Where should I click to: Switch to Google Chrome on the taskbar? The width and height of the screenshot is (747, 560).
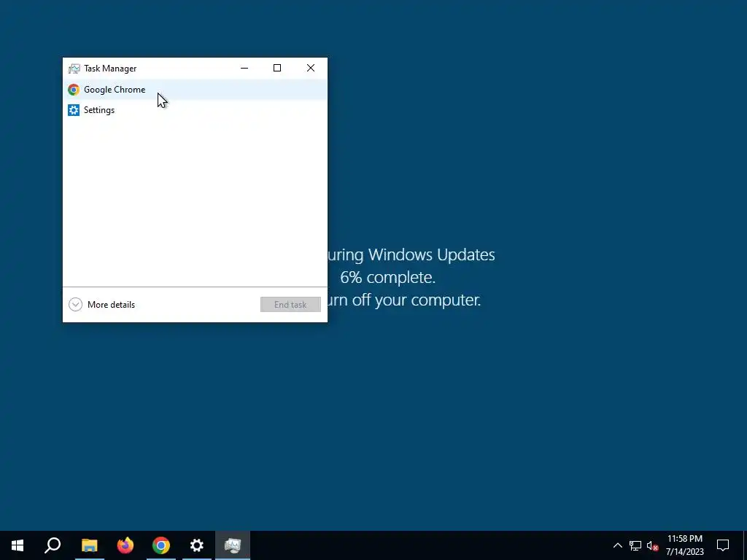pos(161,545)
